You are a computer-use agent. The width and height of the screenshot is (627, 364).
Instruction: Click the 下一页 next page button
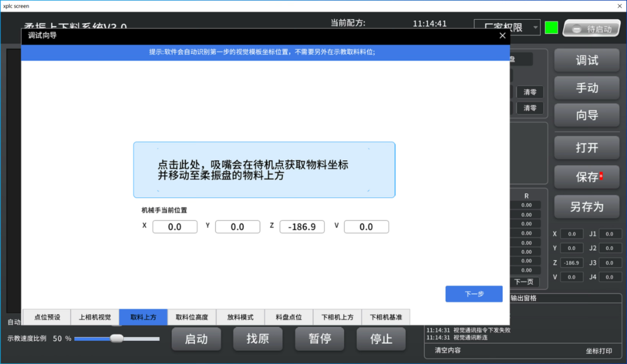tap(524, 282)
